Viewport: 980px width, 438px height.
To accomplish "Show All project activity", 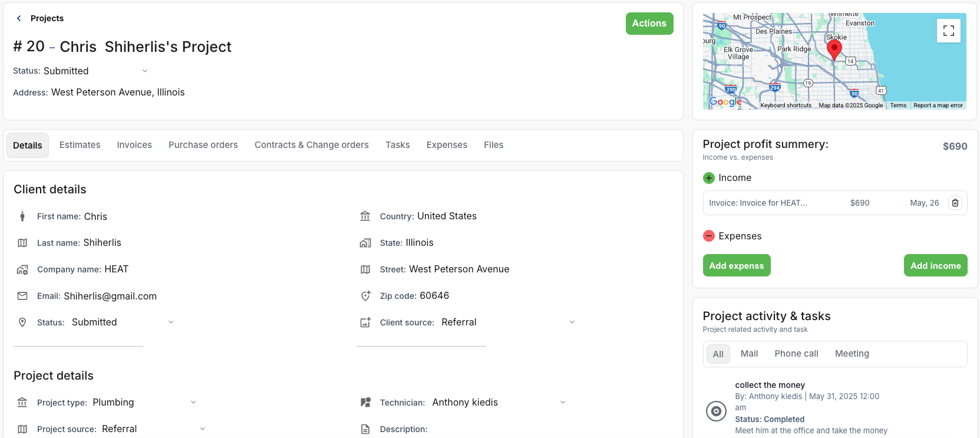I will [x=718, y=354].
